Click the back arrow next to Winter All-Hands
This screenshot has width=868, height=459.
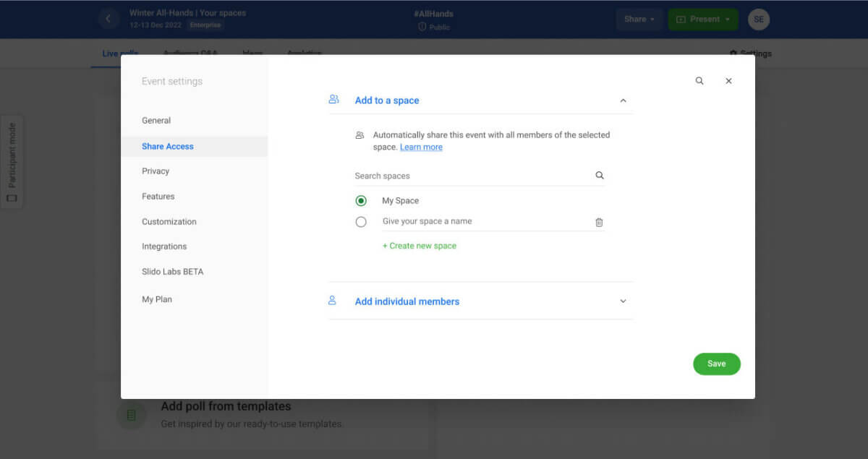click(109, 18)
